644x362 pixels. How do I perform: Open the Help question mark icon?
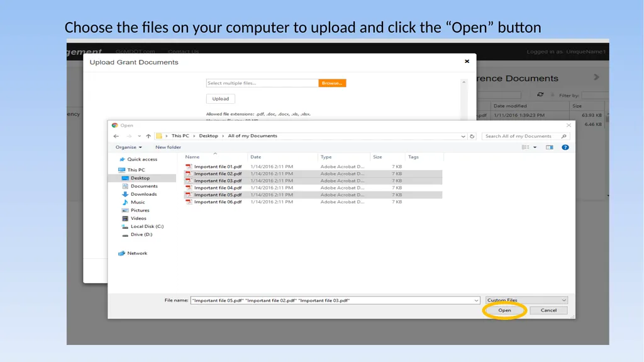click(565, 147)
